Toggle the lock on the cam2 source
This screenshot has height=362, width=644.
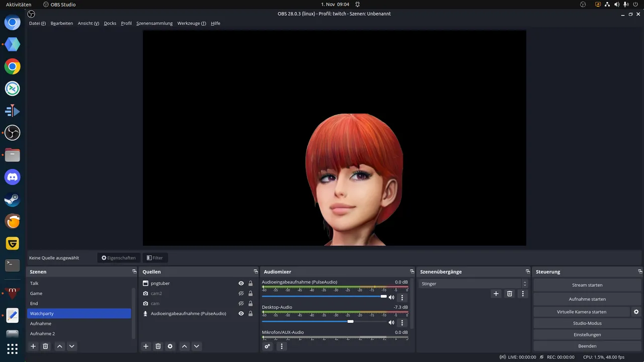251,294
